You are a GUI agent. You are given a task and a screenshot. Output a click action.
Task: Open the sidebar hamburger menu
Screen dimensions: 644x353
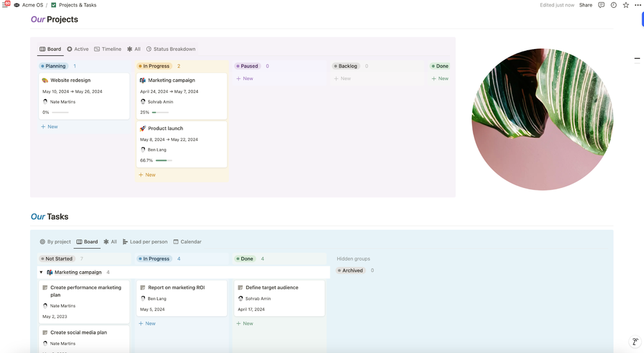pyautogui.click(x=5, y=5)
